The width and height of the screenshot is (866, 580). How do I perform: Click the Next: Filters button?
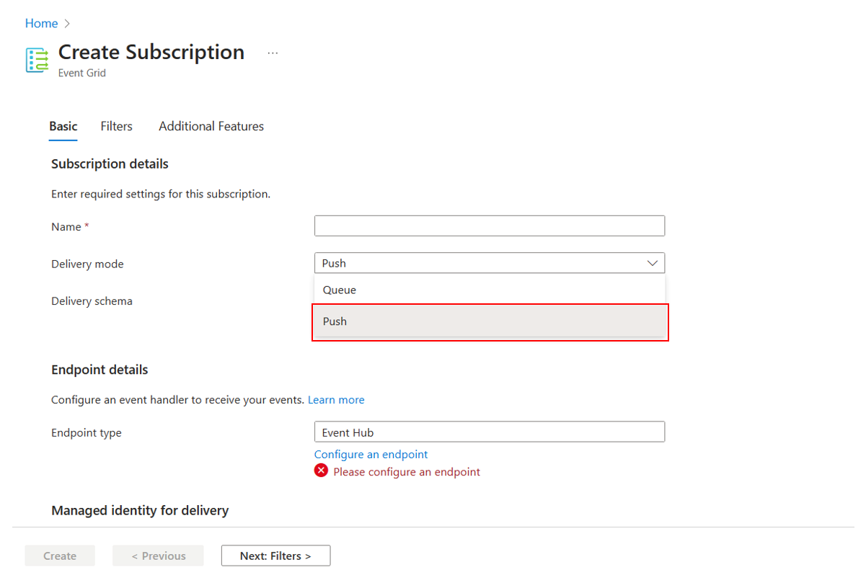[275, 555]
